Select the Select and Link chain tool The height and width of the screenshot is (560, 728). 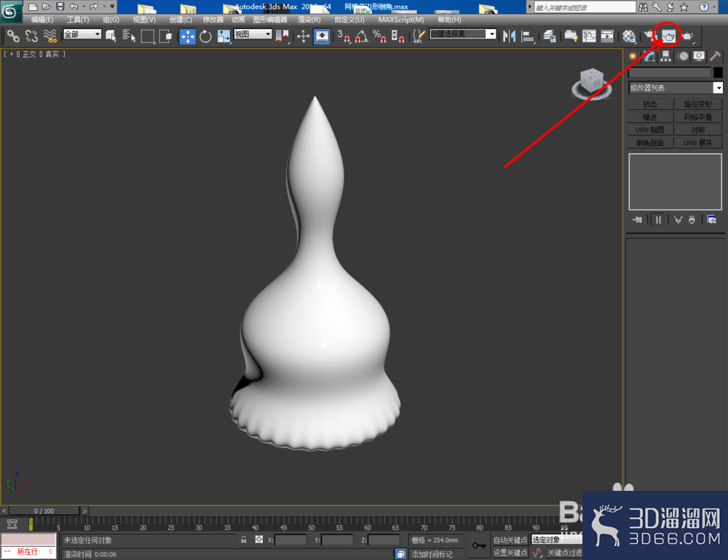(x=13, y=36)
